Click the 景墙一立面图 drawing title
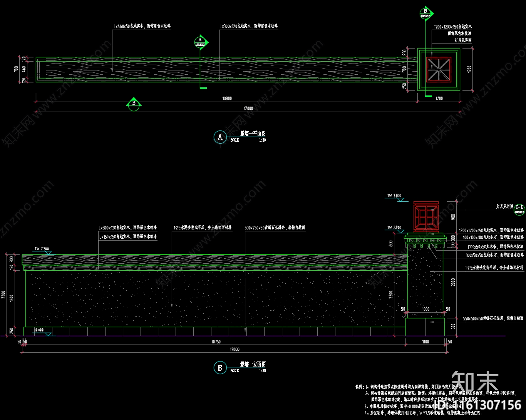The image size is (526, 420). click(253, 364)
